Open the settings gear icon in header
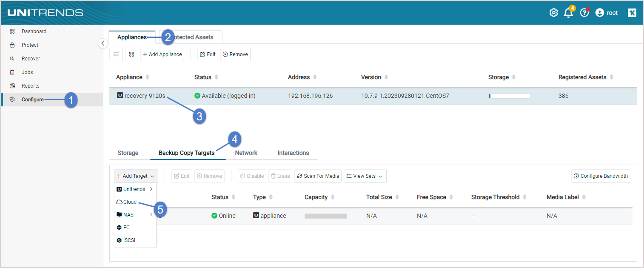644x268 pixels. 553,13
